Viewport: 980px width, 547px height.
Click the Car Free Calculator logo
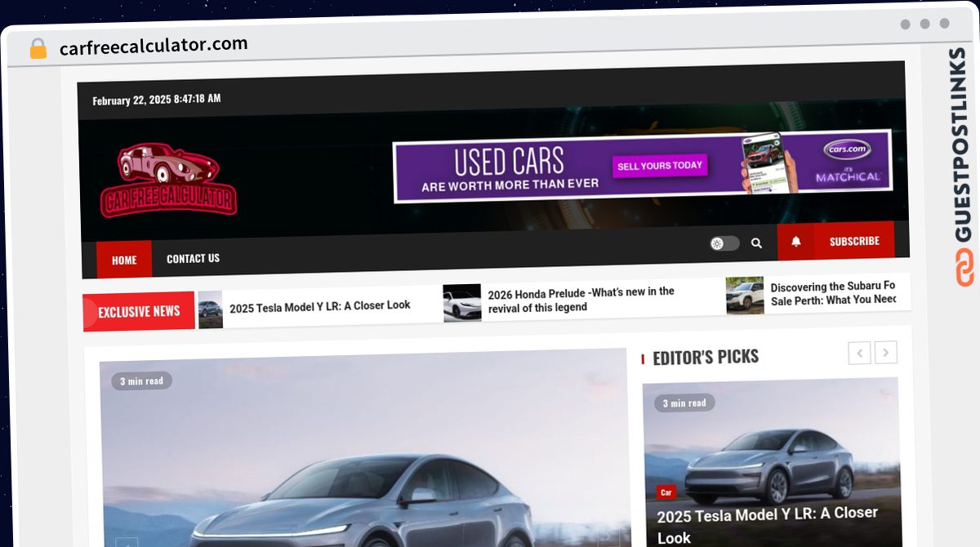(169, 180)
